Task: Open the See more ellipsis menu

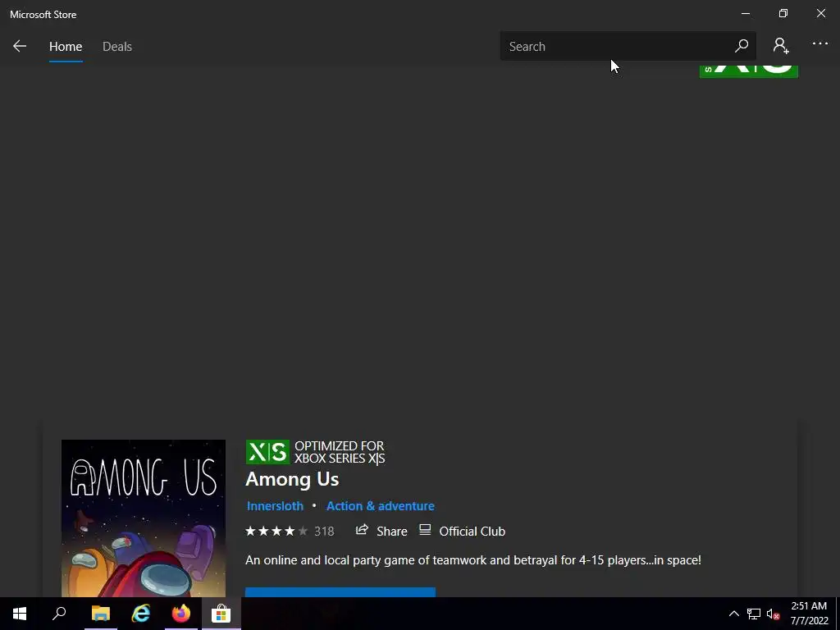Action: coord(820,44)
